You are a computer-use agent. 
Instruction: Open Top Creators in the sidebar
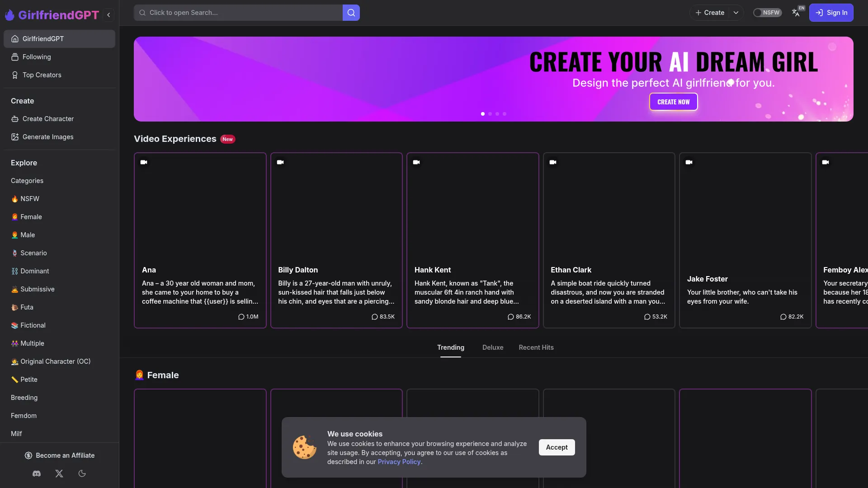click(x=59, y=75)
